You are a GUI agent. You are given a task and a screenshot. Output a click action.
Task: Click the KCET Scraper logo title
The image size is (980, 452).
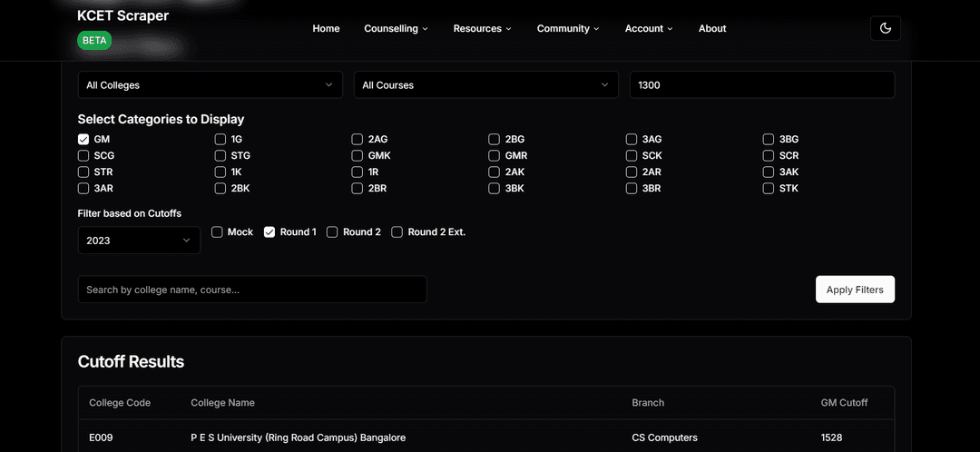tap(123, 15)
